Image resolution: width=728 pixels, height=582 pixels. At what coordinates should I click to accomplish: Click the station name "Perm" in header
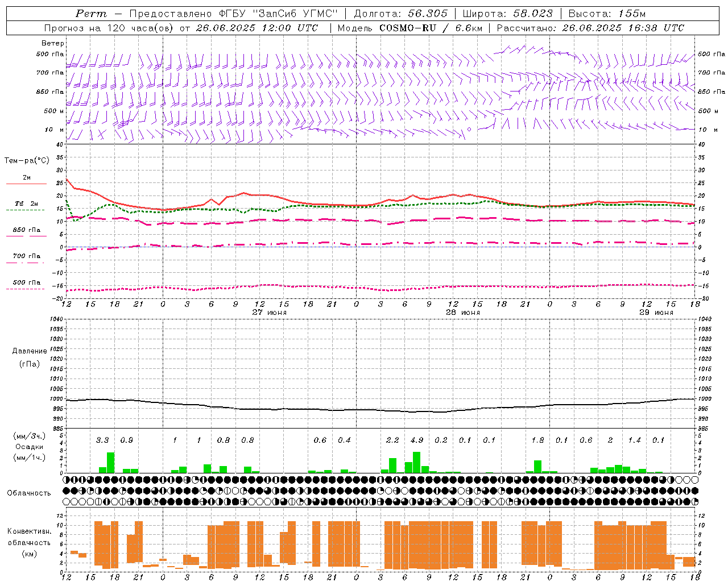click(x=91, y=14)
